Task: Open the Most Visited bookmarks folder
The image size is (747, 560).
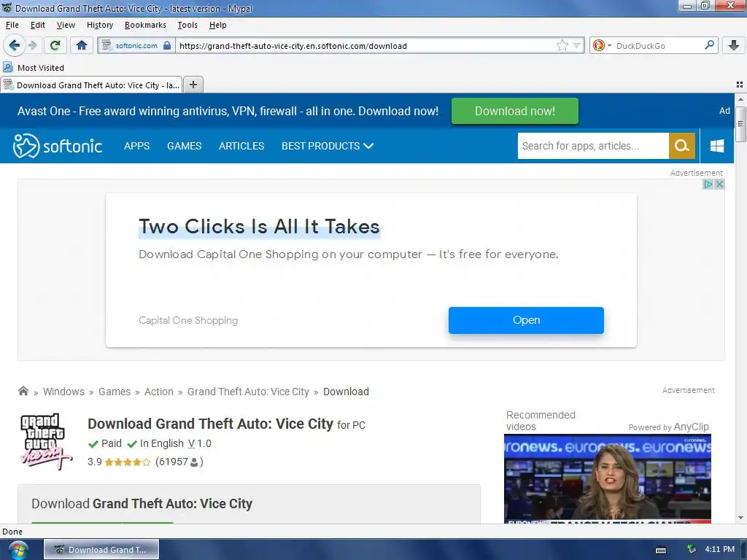Action: click(34, 68)
